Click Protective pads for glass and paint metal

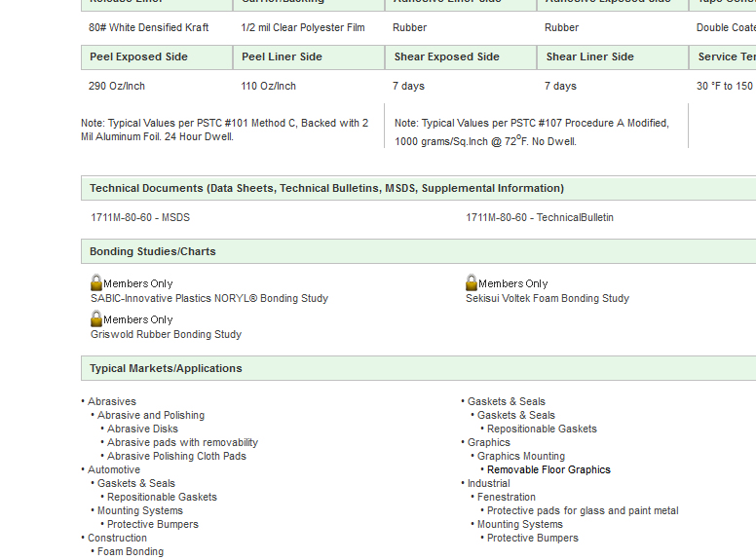coord(583,510)
